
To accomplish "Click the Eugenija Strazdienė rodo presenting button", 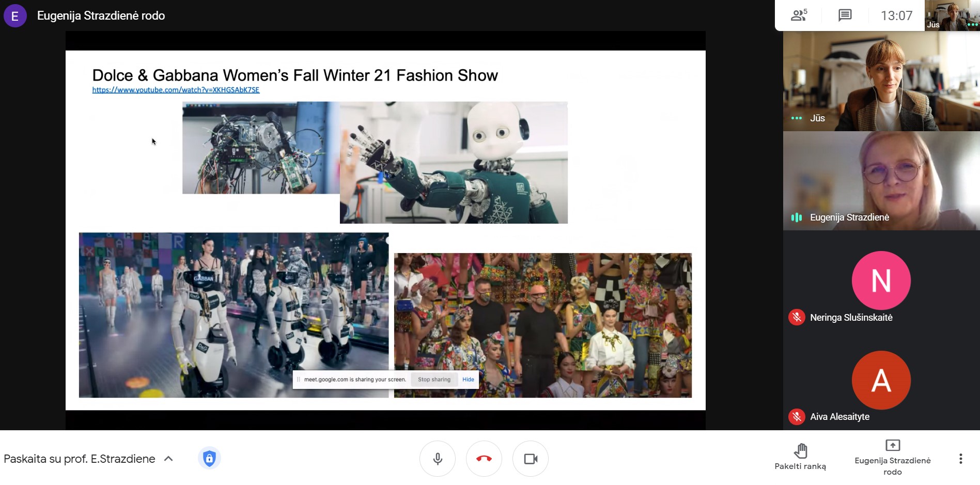I will click(x=893, y=458).
